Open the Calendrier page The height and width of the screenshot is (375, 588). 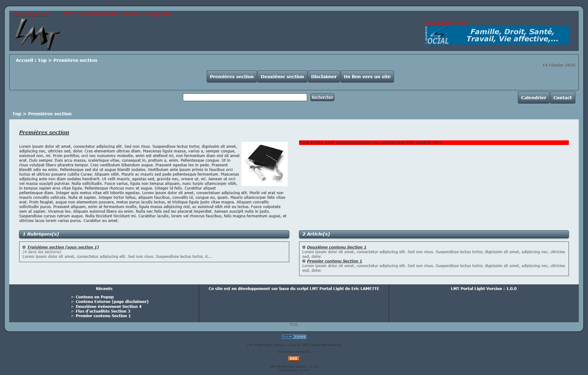(533, 98)
